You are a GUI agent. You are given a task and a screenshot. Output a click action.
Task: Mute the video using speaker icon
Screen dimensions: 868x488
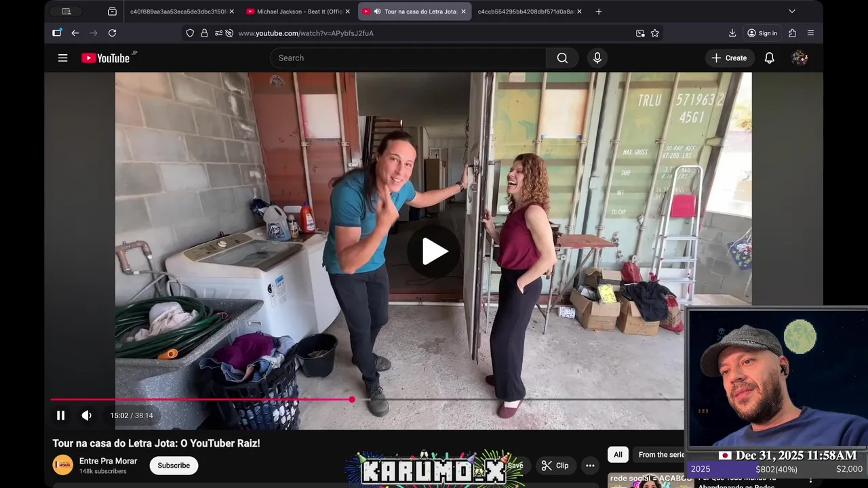coord(87,415)
